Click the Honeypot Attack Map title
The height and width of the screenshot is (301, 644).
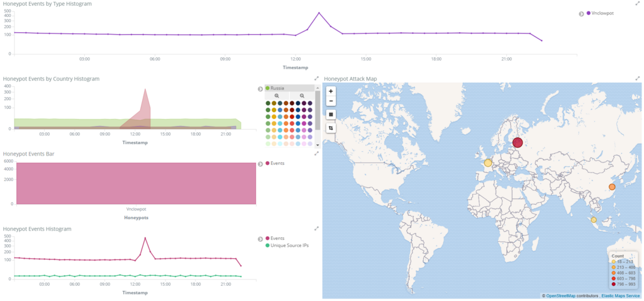[x=350, y=79]
